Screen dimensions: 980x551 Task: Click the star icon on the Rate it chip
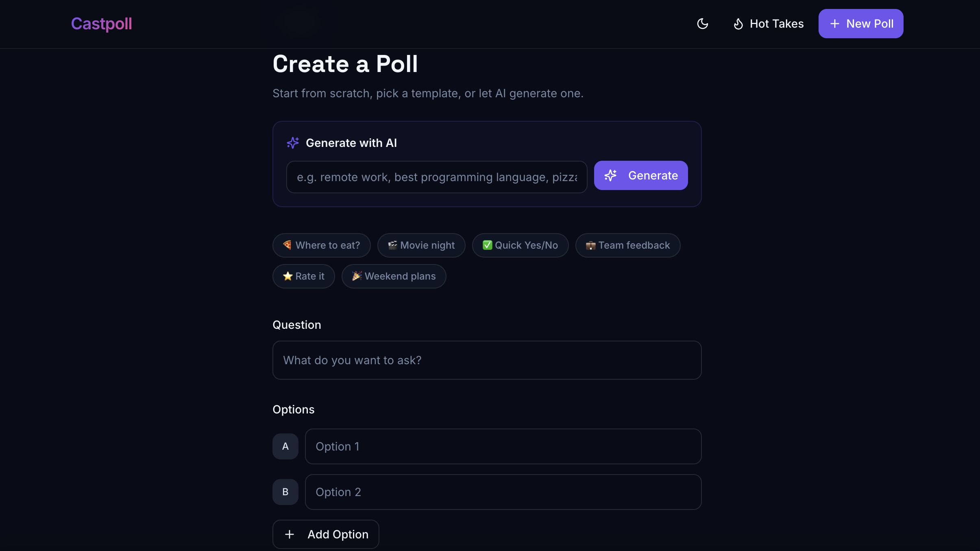(x=287, y=276)
